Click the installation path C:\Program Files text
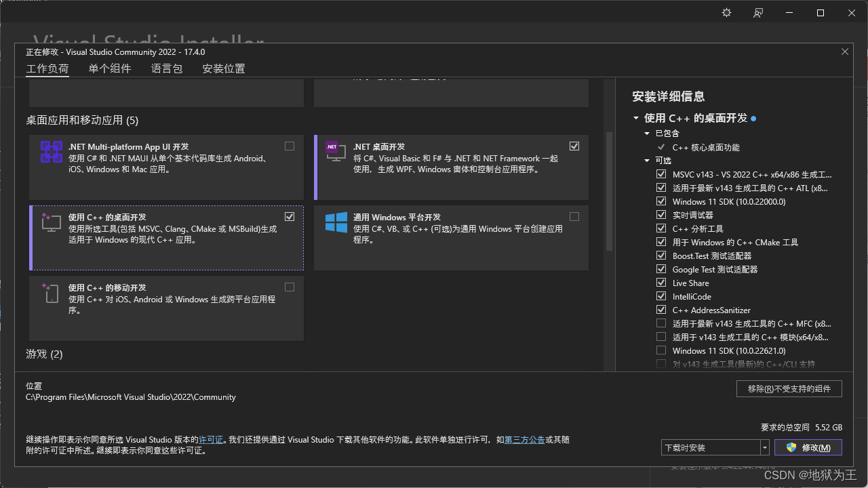 [131, 397]
